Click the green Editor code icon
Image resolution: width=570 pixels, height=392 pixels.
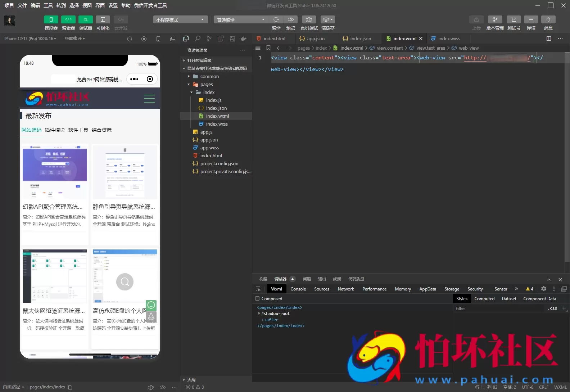[68, 19]
